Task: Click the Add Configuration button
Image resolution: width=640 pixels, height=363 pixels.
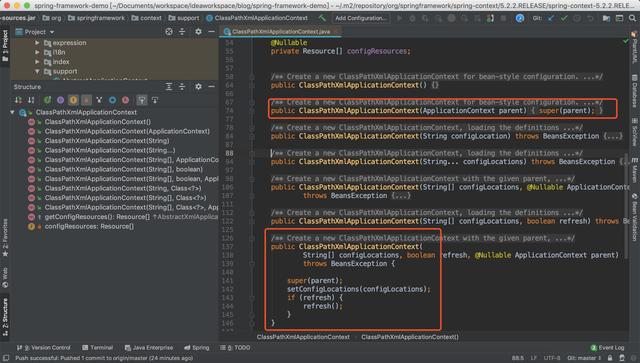Action: 360,18
